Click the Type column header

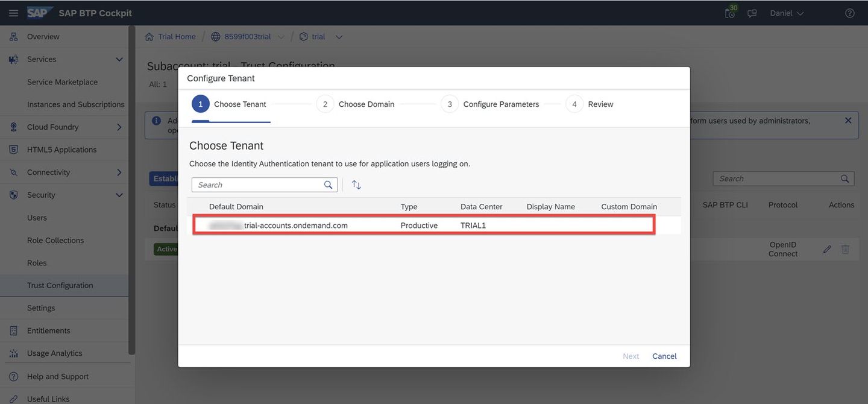(x=409, y=207)
